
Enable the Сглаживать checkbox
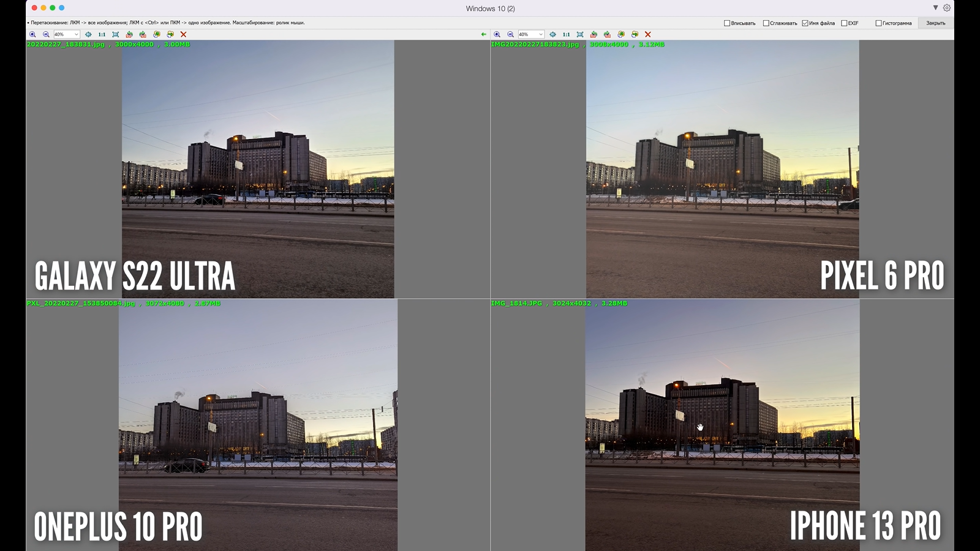[766, 23]
